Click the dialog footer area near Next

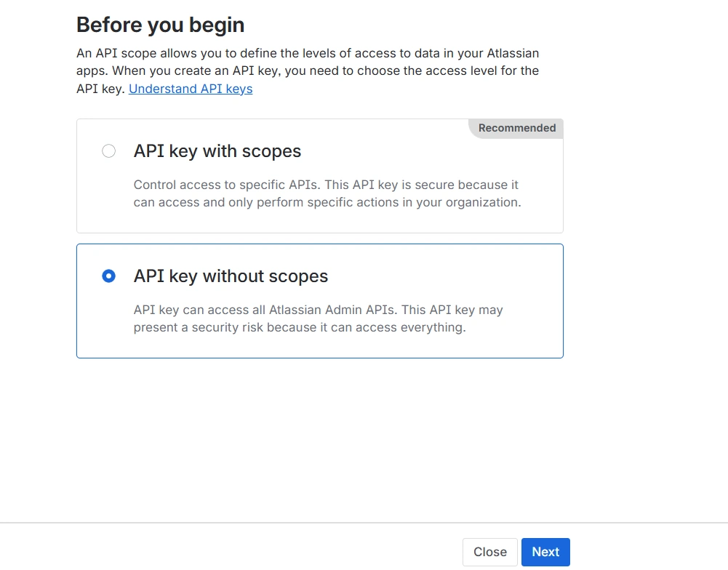pos(545,552)
